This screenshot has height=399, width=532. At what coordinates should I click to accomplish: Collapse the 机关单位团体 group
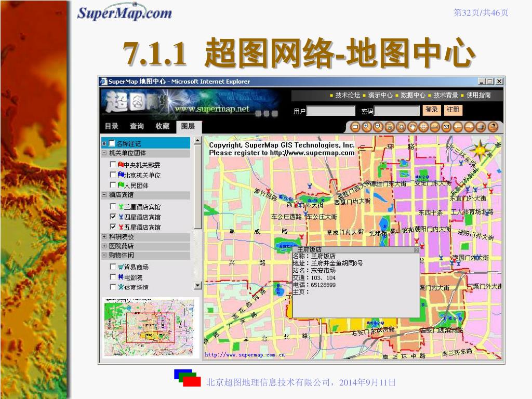(104, 153)
